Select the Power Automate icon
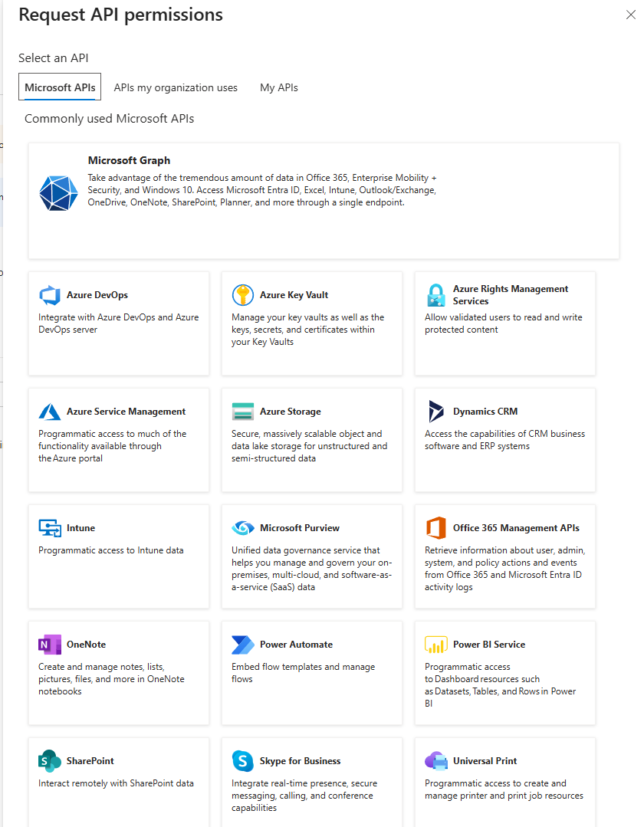The image size is (644, 827). click(x=243, y=645)
